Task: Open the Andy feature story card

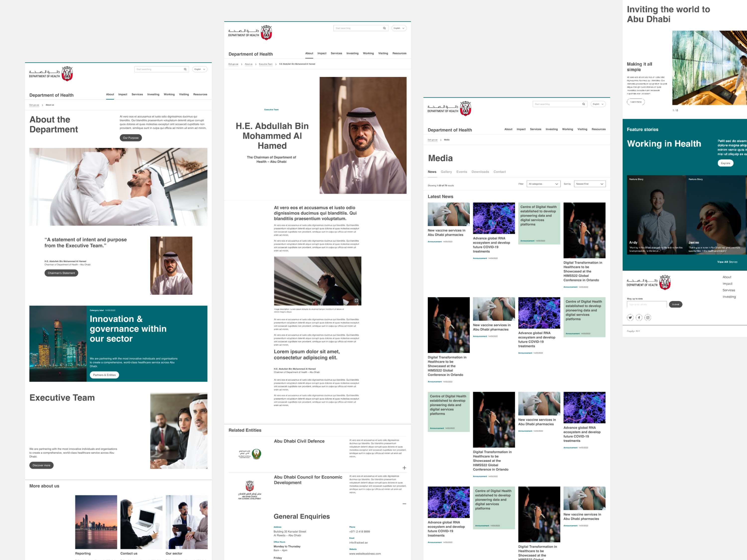Action: 657,215
